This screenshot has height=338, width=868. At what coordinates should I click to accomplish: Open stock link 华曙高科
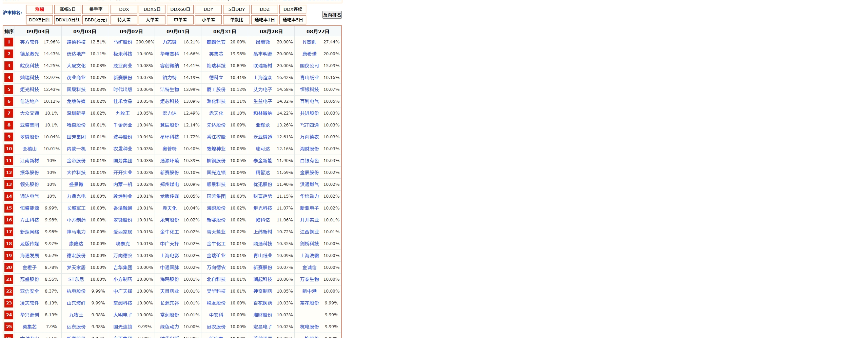click(170, 54)
